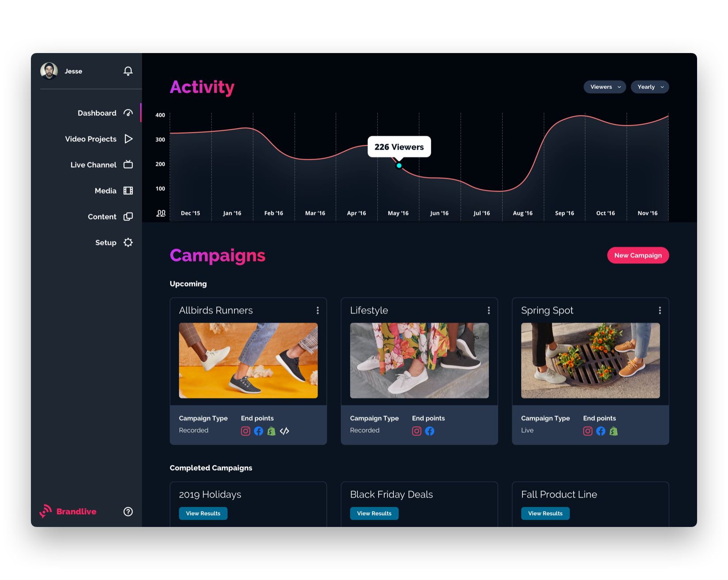Viewport: 728px width, 580px height.
Task: View Results for Black Friday Deals
Action: 374,513
